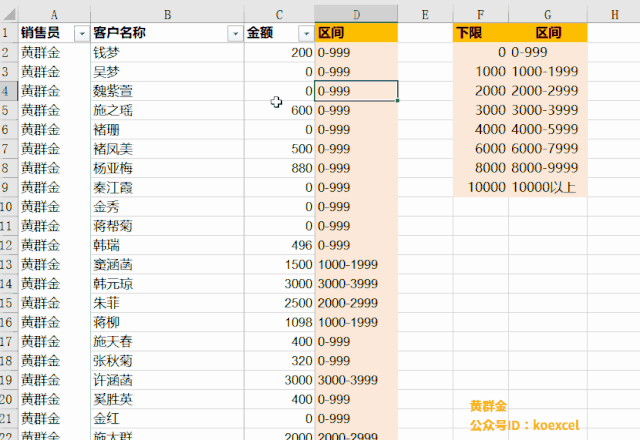Select customer cell 褚珊
Image resolution: width=640 pixels, height=440 pixels.
(167, 130)
